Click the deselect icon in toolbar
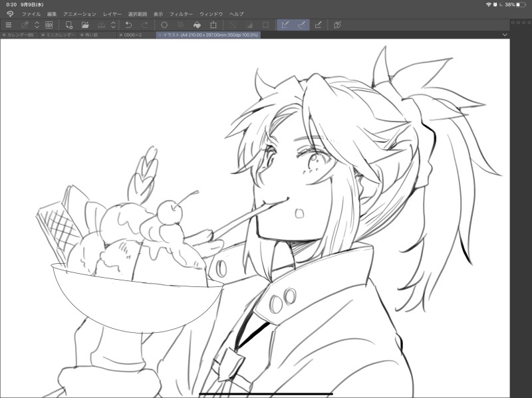532x398 pixels. pyautogui.click(x=233, y=25)
